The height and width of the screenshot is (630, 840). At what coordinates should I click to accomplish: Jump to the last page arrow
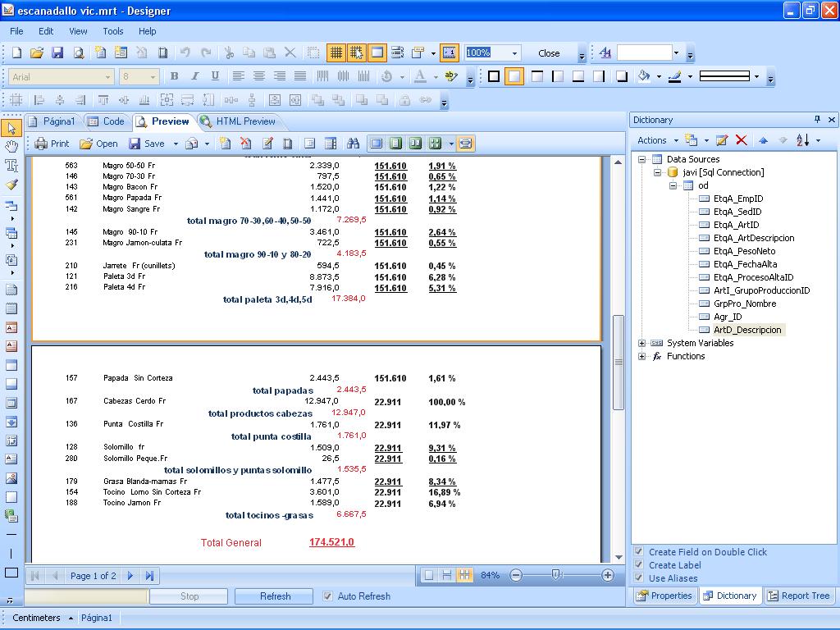point(149,576)
